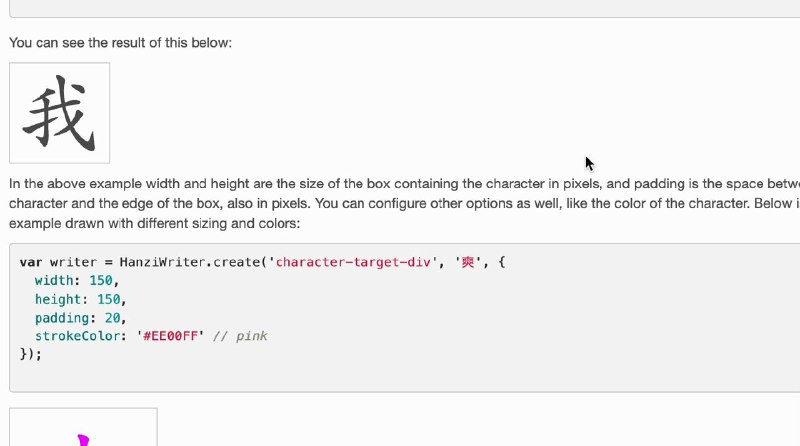Click the '爽' character in the code
Screen dimensions: 800x446
tap(468, 262)
